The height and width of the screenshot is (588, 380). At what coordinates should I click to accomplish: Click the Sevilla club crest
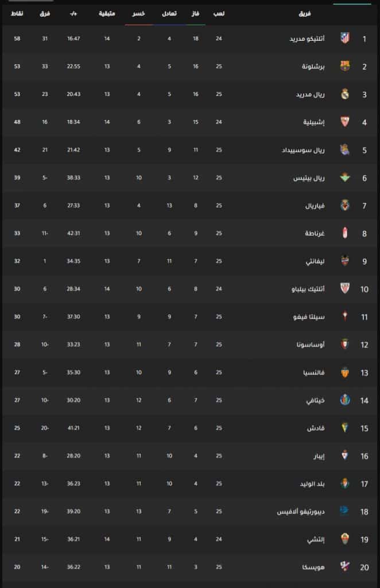[x=345, y=122]
